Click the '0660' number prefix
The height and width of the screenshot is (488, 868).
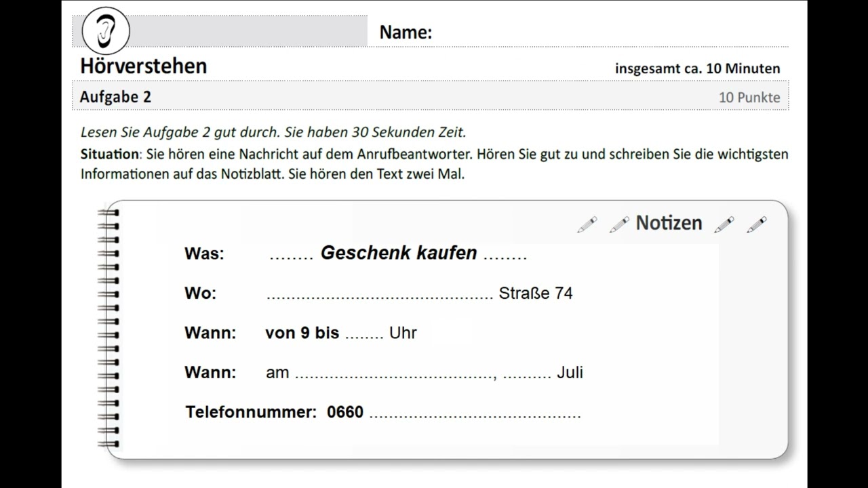tap(345, 411)
